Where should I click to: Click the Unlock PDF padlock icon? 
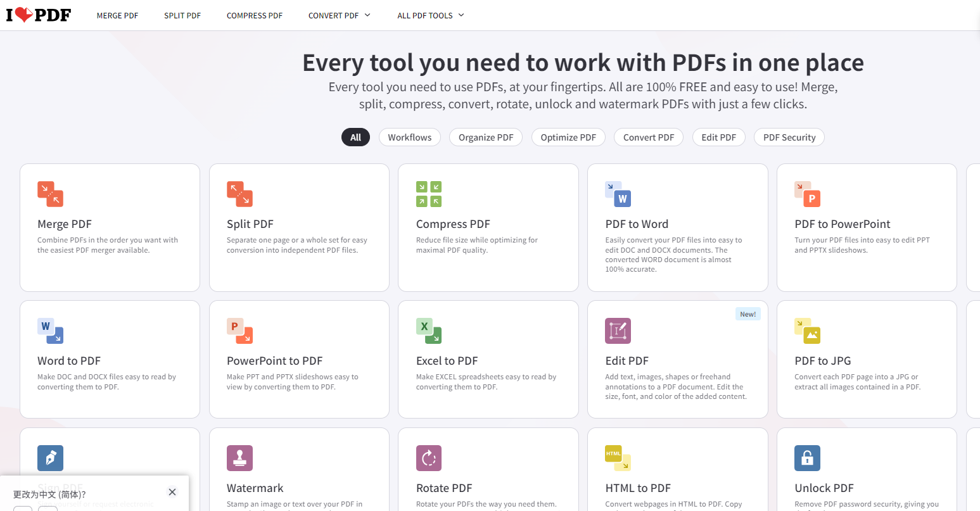coord(807,458)
